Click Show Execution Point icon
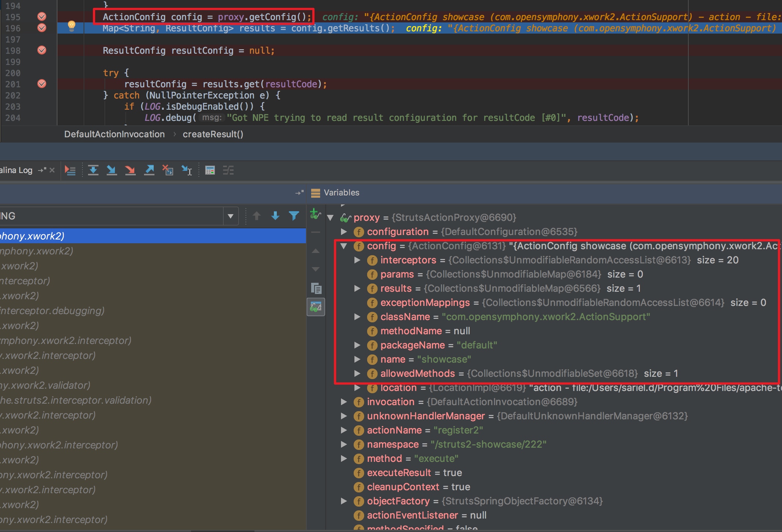 (x=70, y=170)
